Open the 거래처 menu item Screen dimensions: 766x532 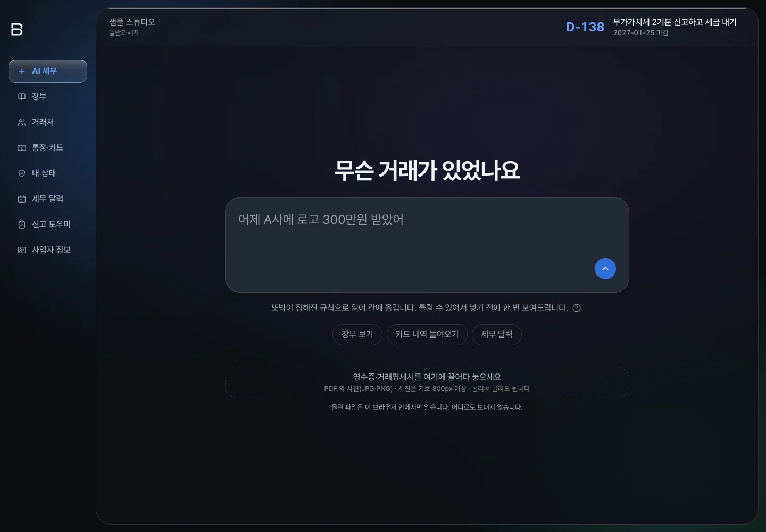(48, 122)
